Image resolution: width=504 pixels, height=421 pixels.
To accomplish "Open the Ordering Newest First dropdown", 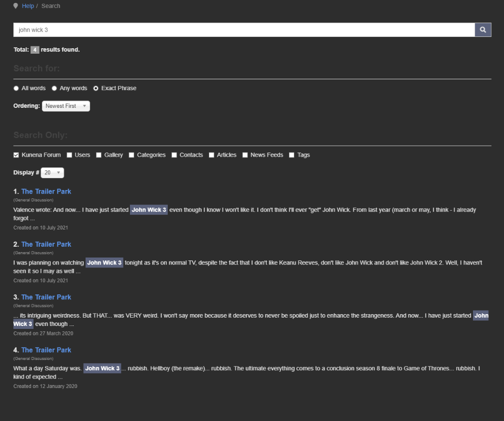I will coord(66,106).
